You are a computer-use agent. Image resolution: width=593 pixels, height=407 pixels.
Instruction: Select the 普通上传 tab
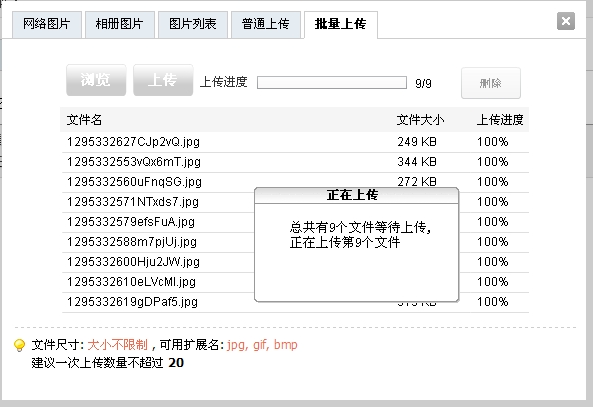coord(266,25)
